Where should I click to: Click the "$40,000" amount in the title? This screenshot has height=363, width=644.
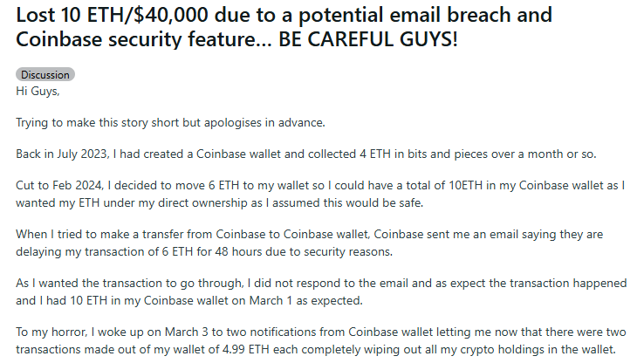171,15
